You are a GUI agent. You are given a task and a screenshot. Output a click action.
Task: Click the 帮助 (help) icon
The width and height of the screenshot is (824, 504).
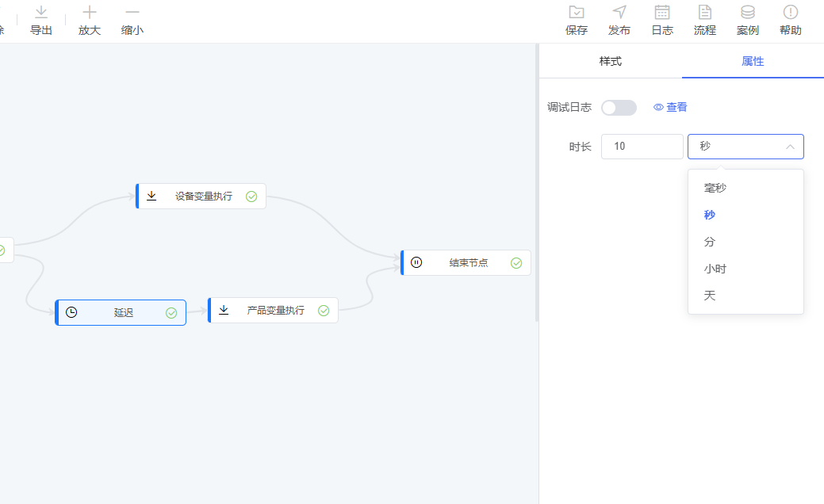(x=790, y=13)
